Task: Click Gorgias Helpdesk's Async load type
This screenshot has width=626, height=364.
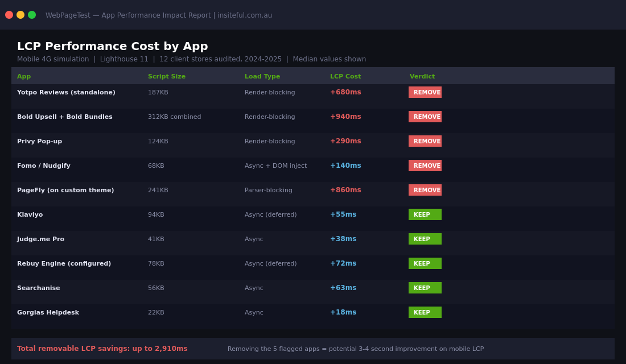Action: 254,312
